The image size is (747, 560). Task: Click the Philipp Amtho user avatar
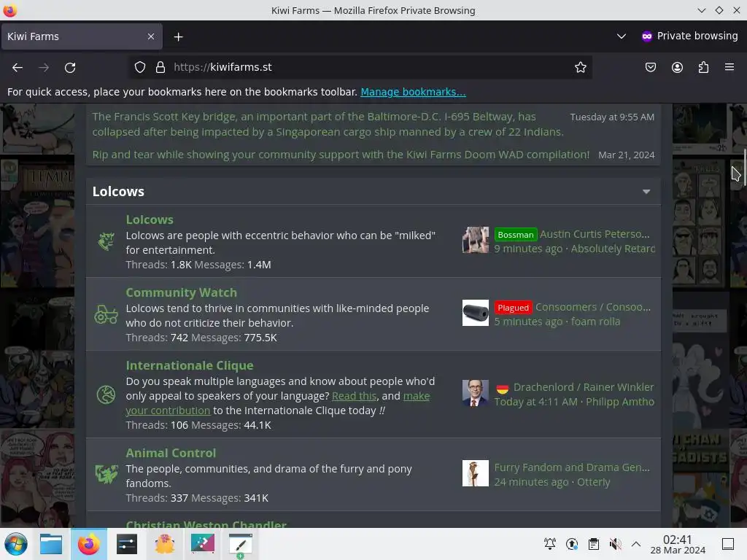[x=476, y=393]
